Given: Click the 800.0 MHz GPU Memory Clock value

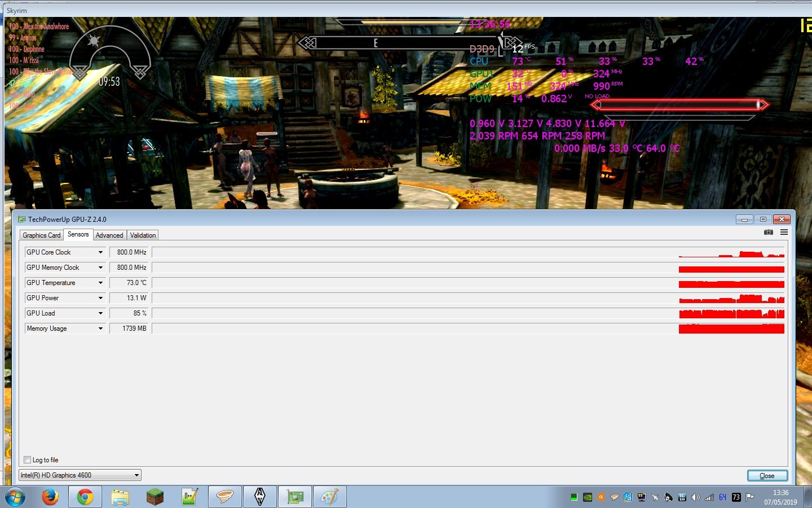Looking at the screenshot, I should coord(130,268).
